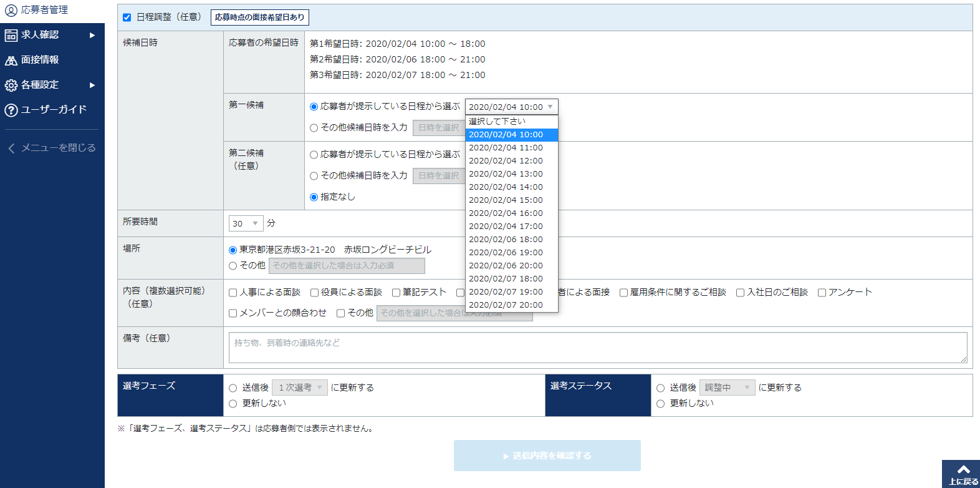Choose 2020/02/04 13:00 option
The image size is (980, 488).
point(512,174)
